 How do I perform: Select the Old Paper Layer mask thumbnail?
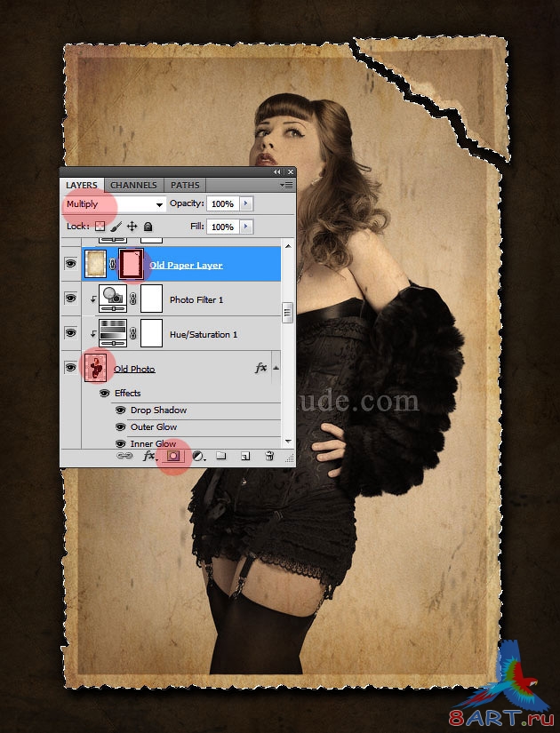132,264
